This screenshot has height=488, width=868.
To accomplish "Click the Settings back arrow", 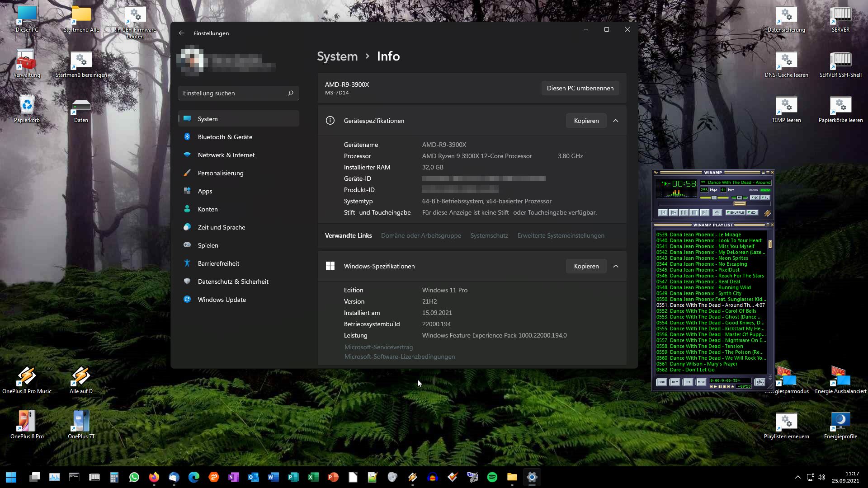I will coord(181,33).
